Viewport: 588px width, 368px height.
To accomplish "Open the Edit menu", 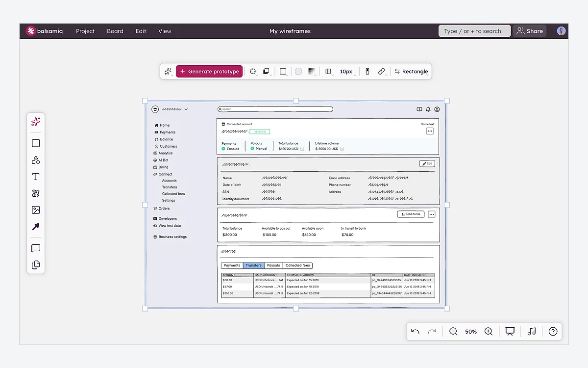I will point(141,31).
